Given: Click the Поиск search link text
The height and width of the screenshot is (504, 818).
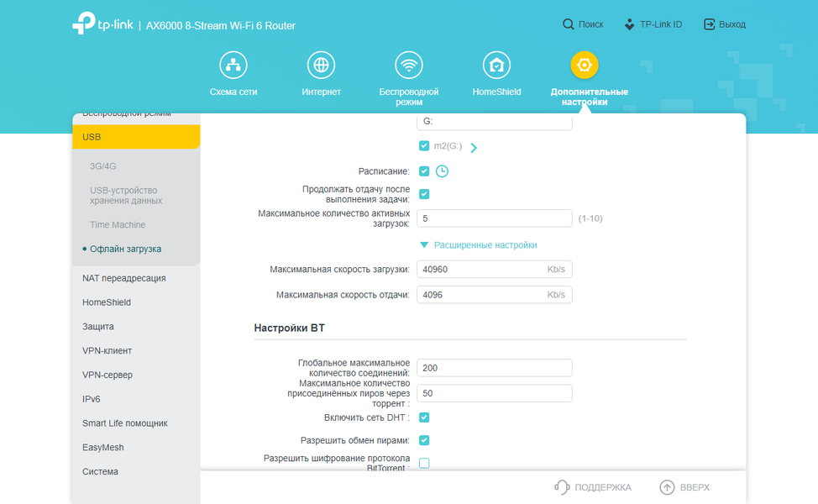Looking at the screenshot, I should [590, 24].
